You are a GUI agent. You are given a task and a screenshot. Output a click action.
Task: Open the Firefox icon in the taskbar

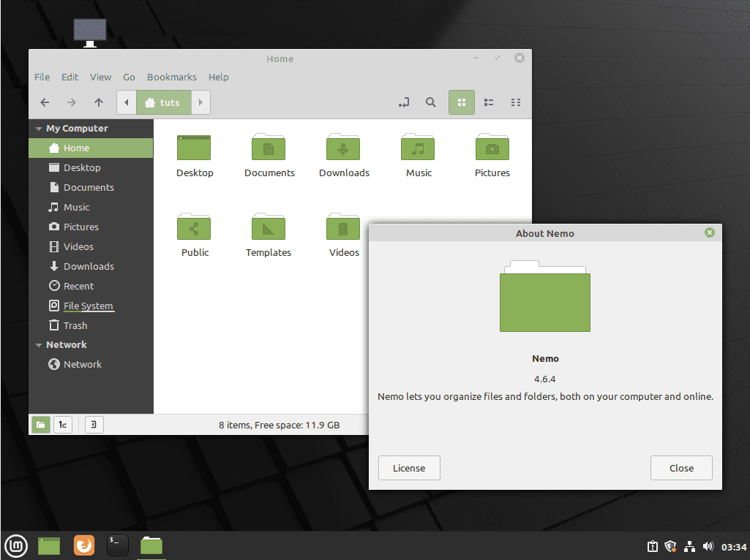[x=83, y=545]
